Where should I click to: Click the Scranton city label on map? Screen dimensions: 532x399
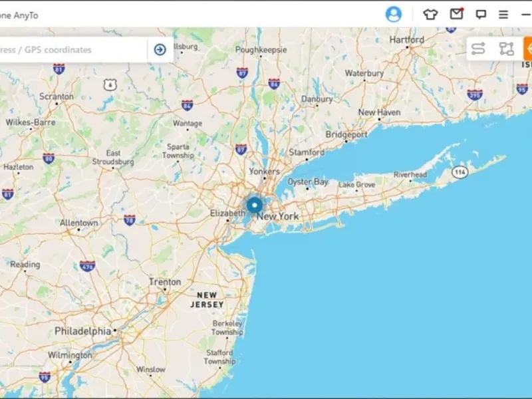tap(57, 96)
